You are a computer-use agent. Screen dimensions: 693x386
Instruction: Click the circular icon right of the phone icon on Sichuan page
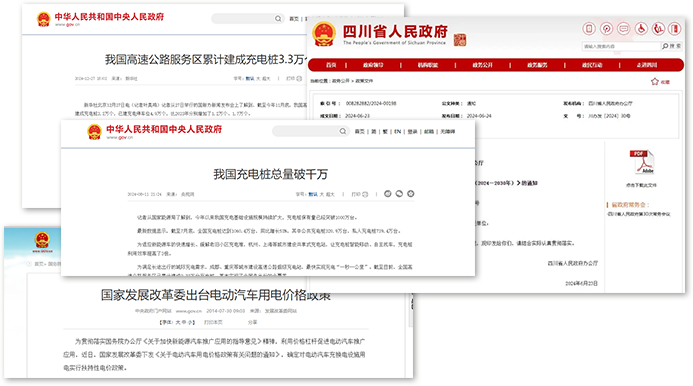[x=606, y=29]
